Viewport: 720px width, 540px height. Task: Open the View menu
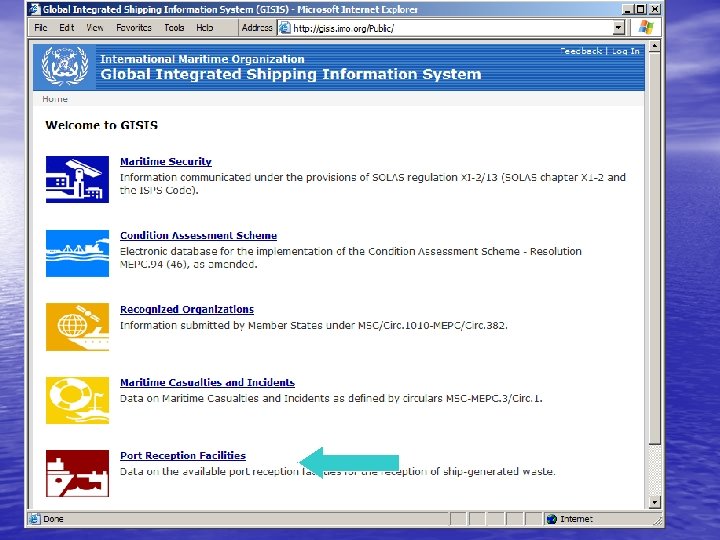[95, 28]
